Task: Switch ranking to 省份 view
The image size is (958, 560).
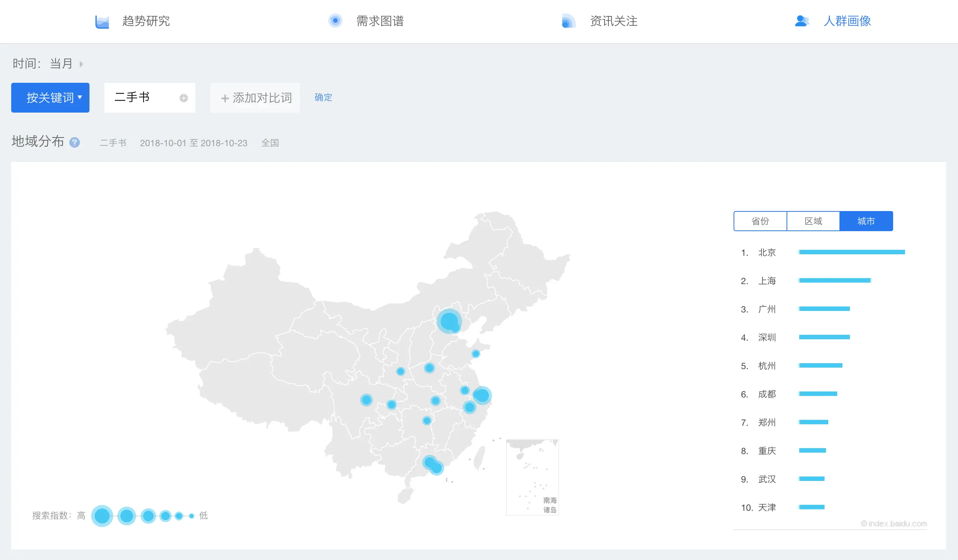Action: (x=760, y=221)
